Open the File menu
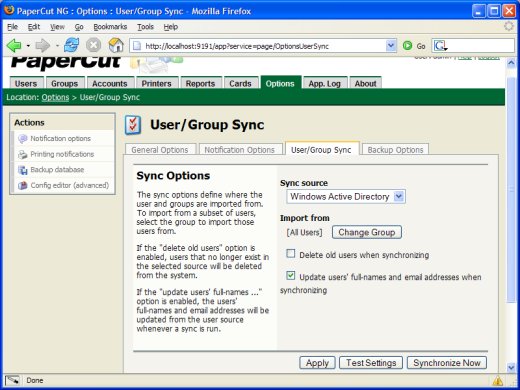This screenshot has height=390, width=520. pos(12,27)
